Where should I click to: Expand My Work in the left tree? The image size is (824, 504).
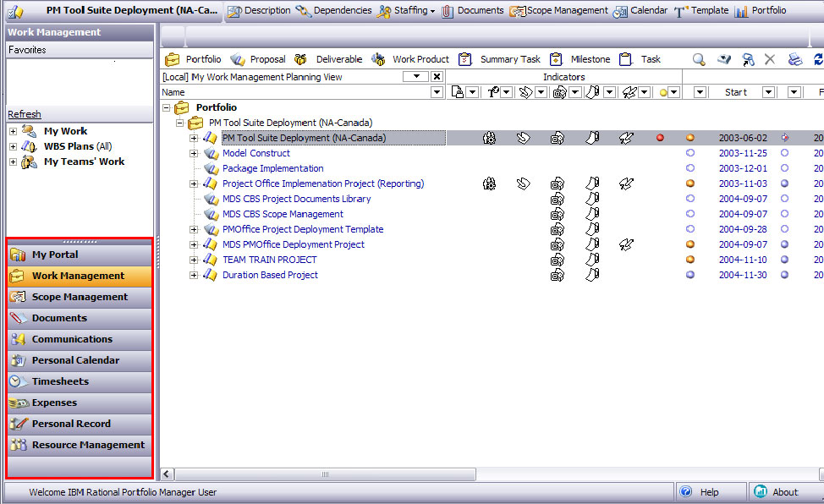pyautogui.click(x=14, y=131)
